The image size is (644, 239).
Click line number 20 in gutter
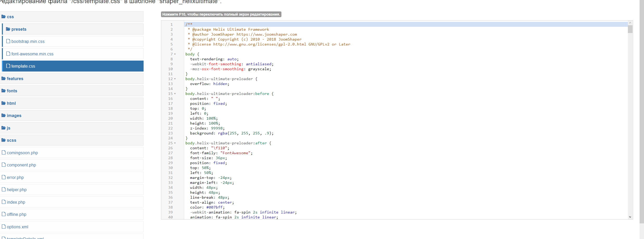pos(170,118)
